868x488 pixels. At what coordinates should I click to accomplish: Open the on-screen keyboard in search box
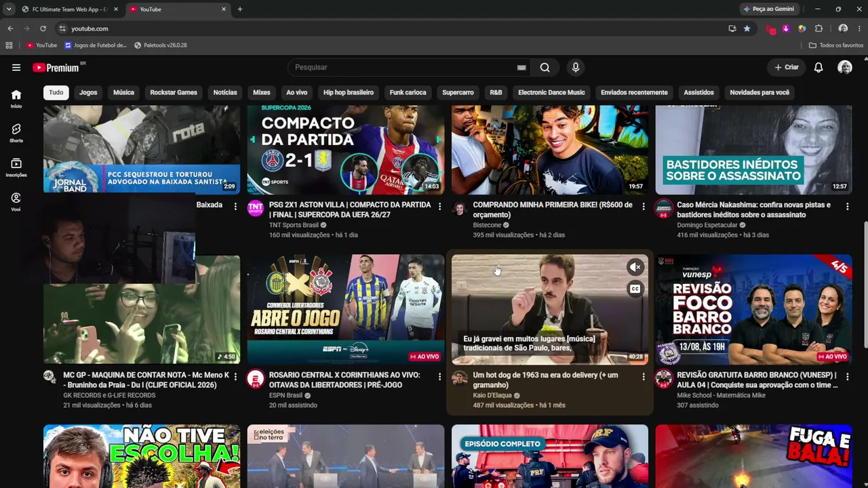pyautogui.click(x=521, y=67)
